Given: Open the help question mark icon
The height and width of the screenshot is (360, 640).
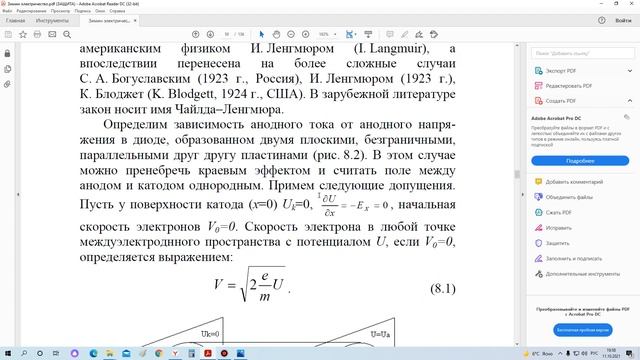Looking at the screenshot, I should click(x=602, y=20).
